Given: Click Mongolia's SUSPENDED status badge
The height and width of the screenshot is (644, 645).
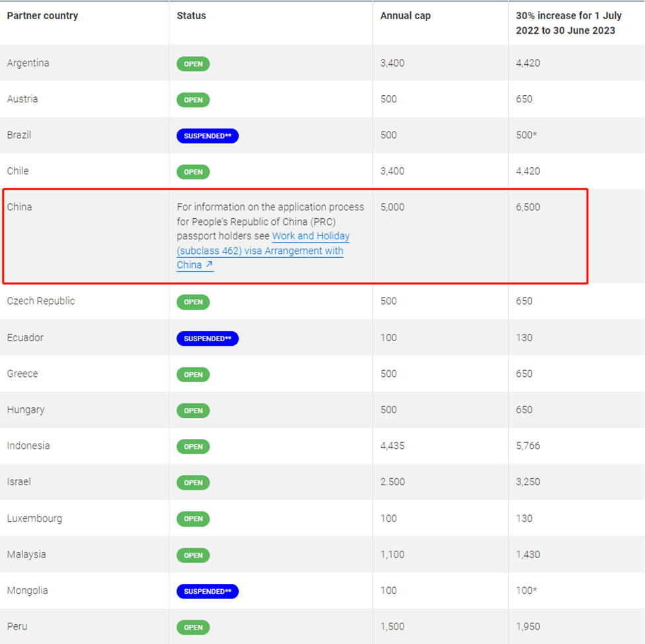Looking at the screenshot, I should tap(207, 591).
